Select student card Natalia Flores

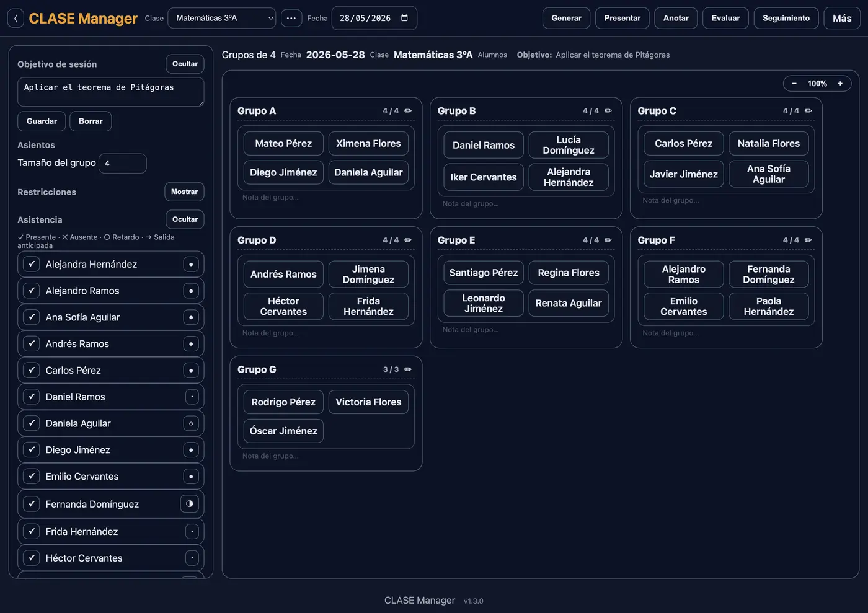[769, 144]
